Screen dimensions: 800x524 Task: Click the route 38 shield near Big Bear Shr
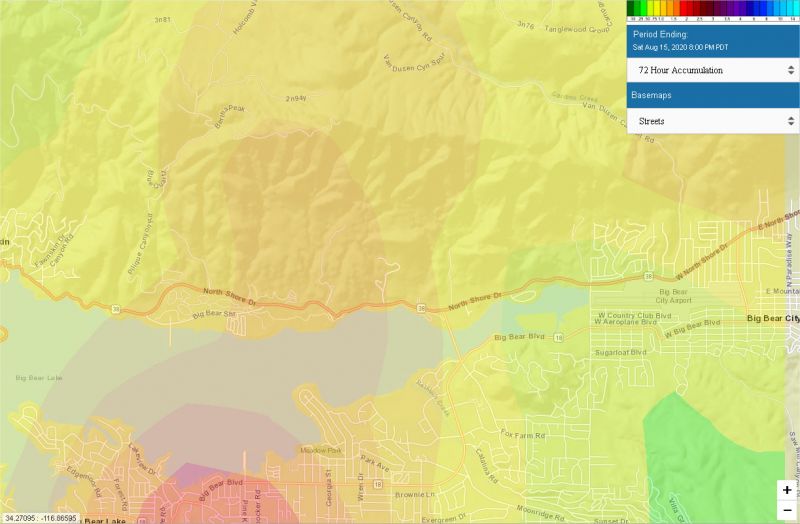pyautogui.click(x=116, y=310)
